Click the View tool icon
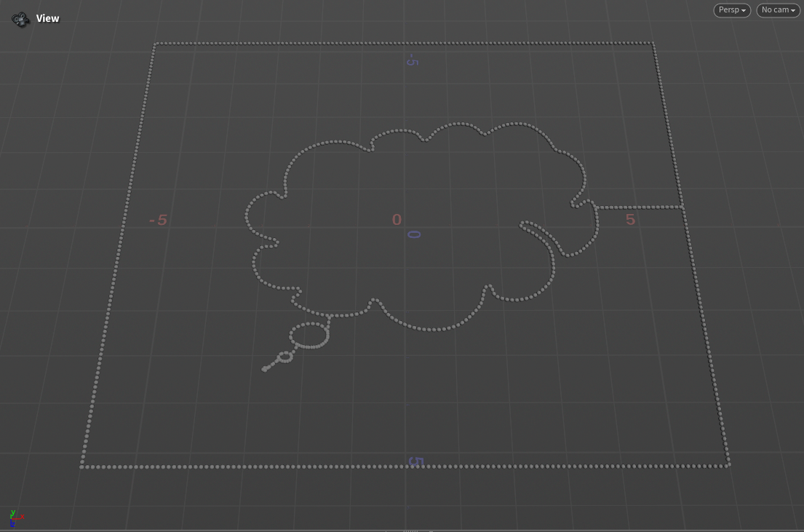Image resolution: width=804 pixels, height=532 pixels. [20, 20]
